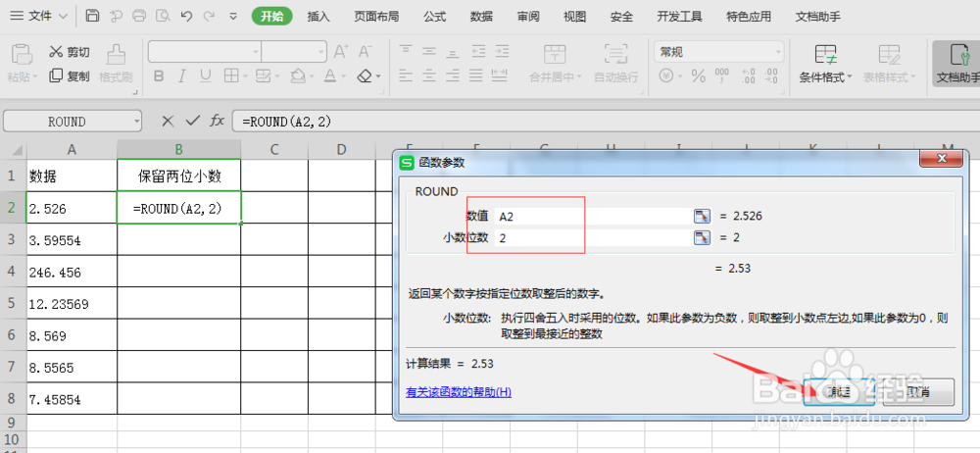Decrease decimal places icon
The width and height of the screenshot is (980, 453).
click(x=771, y=76)
